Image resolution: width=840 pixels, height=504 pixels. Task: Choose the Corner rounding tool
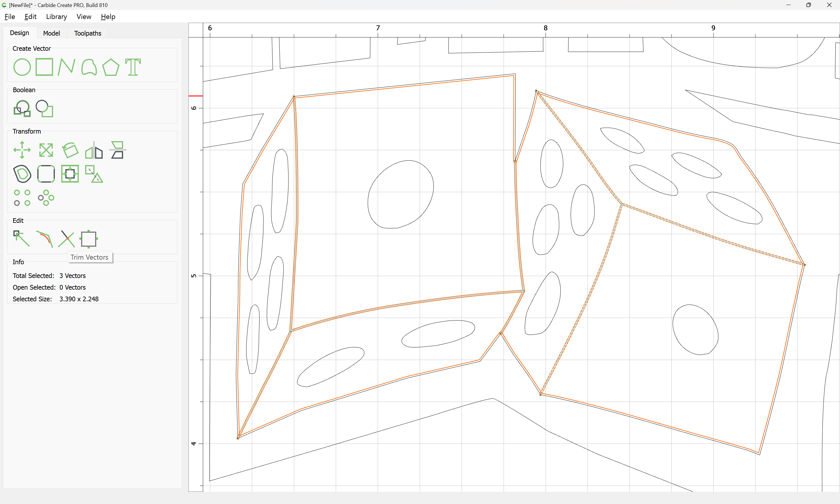coord(46,174)
